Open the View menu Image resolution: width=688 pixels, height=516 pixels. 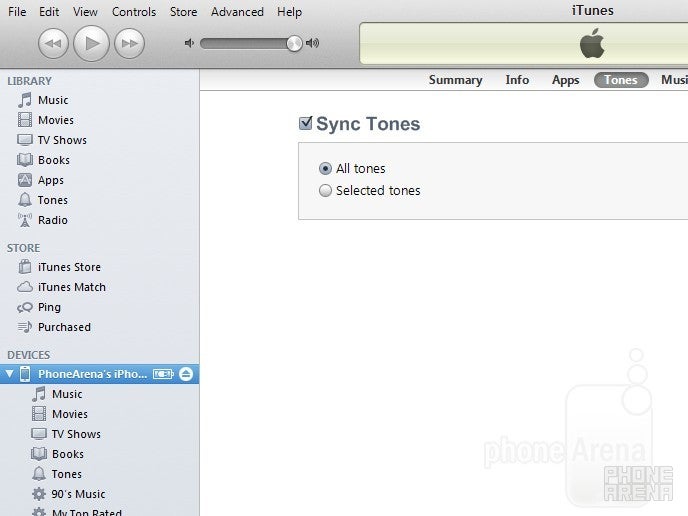point(85,12)
